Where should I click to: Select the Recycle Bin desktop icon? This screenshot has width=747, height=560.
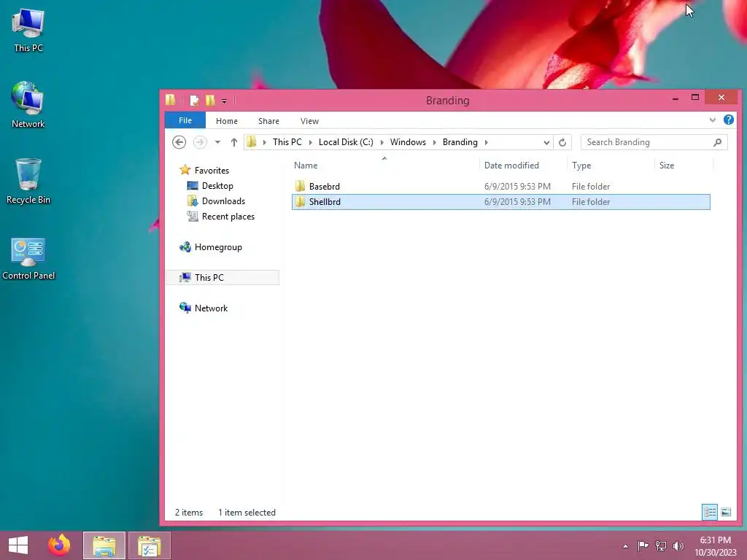(x=28, y=181)
